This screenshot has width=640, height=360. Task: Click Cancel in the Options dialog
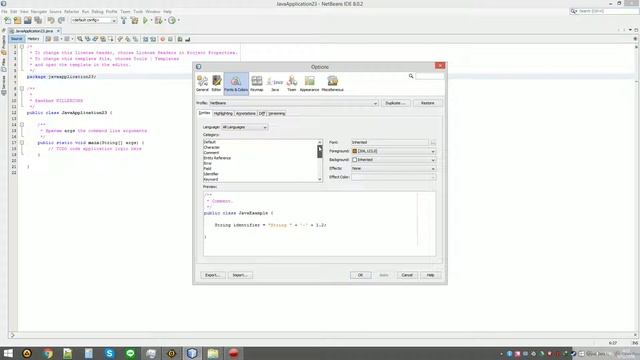[407, 275]
